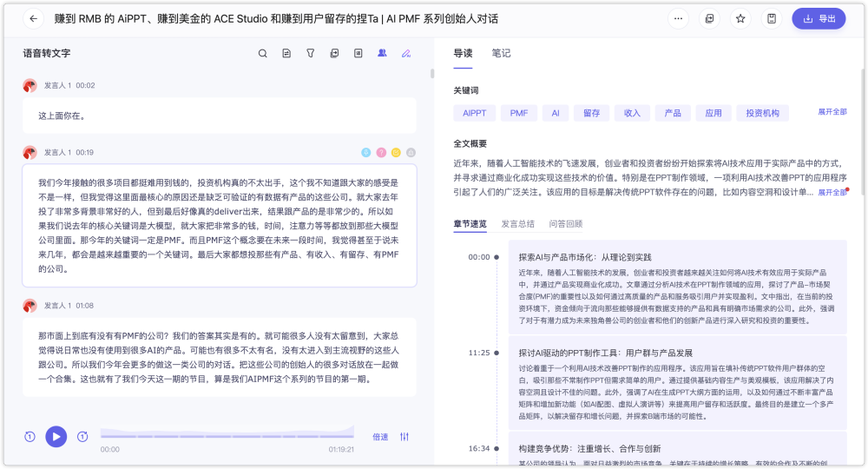Image resolution: width=868 pixels, height=469 pixels.
Task: Open the audio settings sliders icon
Action: (x=404, y=437)
